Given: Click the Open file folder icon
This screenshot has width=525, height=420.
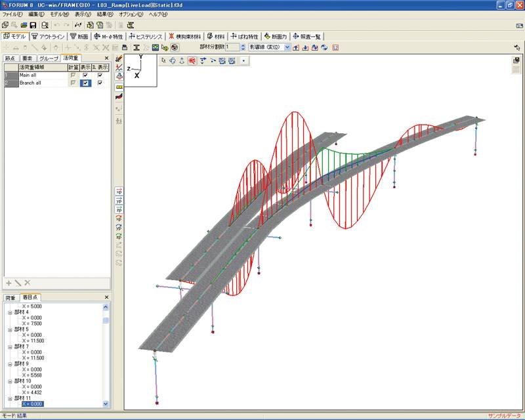Looking at the screenshot, I should [24, 25].
